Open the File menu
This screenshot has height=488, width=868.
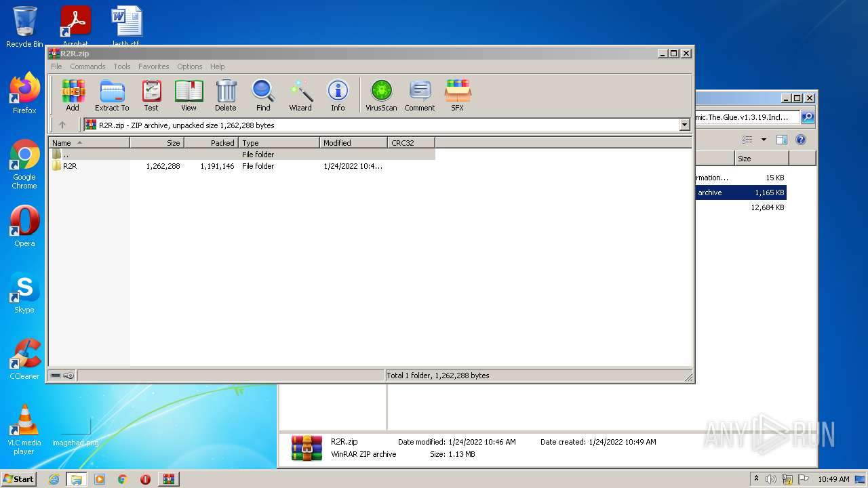[x=56, y=66]
